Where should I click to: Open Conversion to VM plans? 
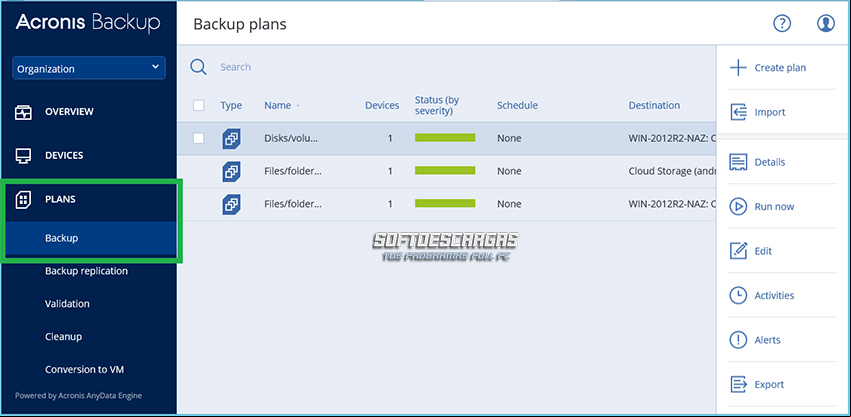click(x=85, y=369)
